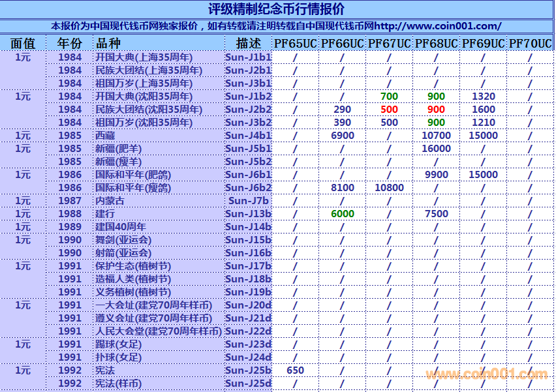Click the 1320 price under PF69UC

[483, 97]
